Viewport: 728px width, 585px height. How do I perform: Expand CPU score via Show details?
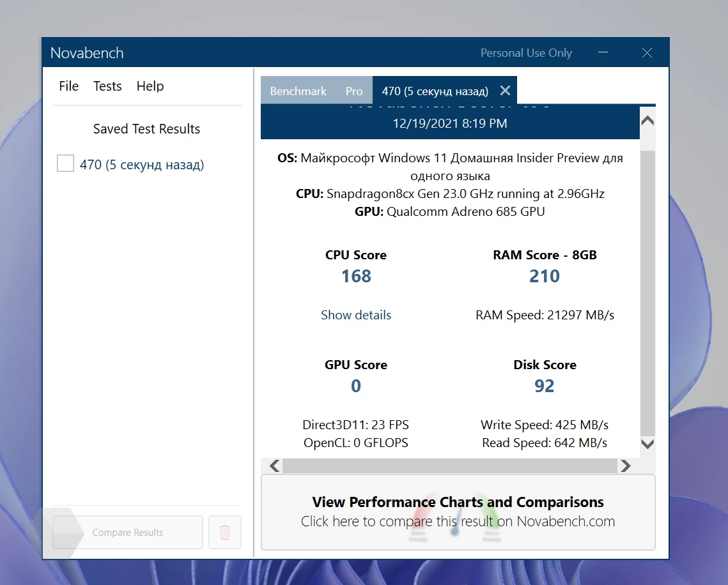click(356, 315)
